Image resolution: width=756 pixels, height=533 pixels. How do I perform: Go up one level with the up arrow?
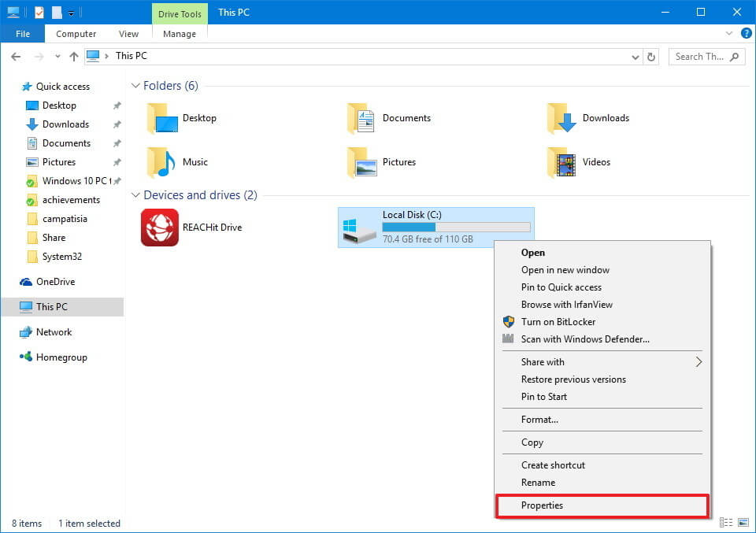[x=74, y=57]
